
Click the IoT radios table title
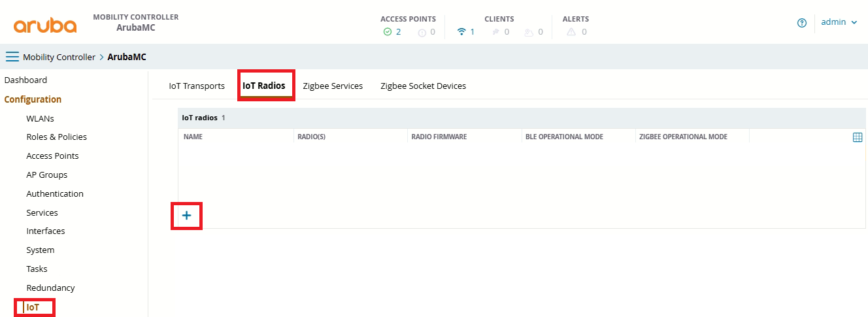tap(199, 118)
